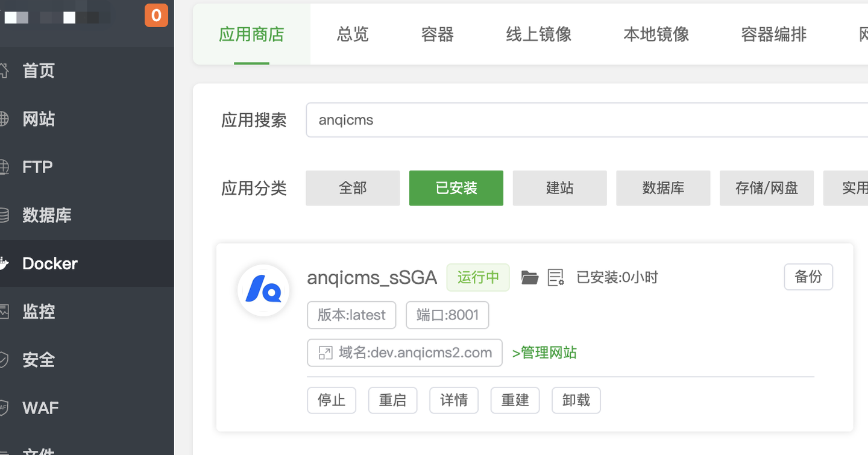Open the anqicms_sSGA log settings icon

click(x=556, y=277)
